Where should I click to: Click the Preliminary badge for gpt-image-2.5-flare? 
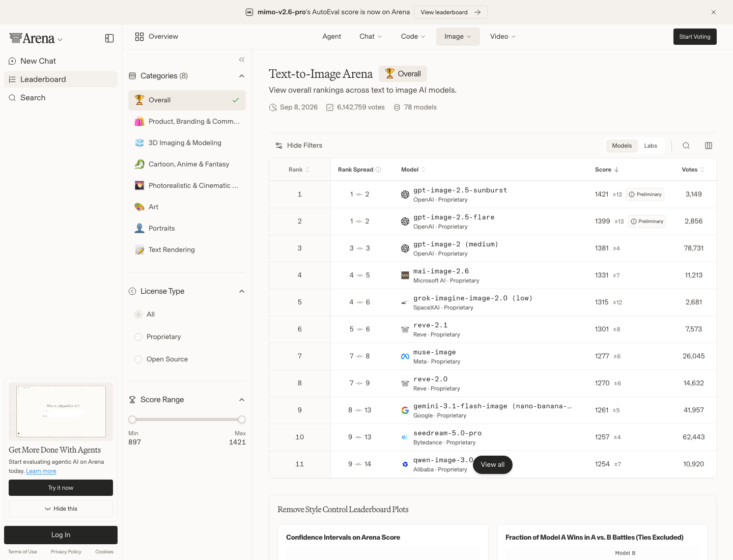pyautogui.click(x=647, y=221)
